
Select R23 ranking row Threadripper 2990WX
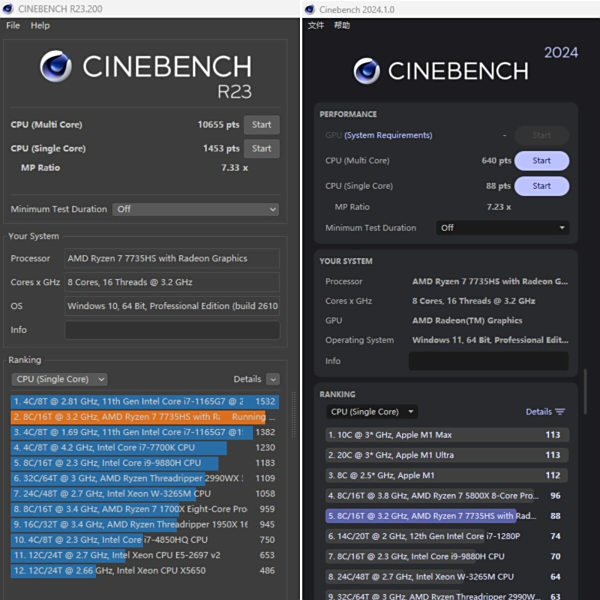click(x=143, y=478)
